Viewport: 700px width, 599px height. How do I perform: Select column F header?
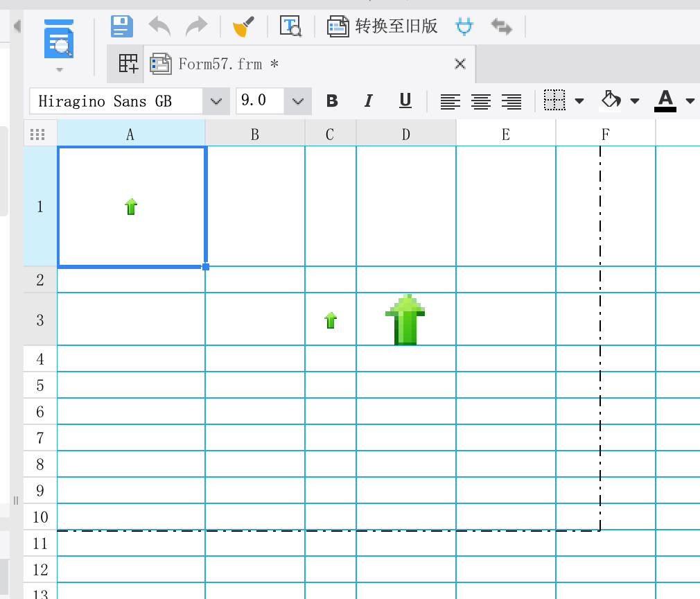(606, 134)
